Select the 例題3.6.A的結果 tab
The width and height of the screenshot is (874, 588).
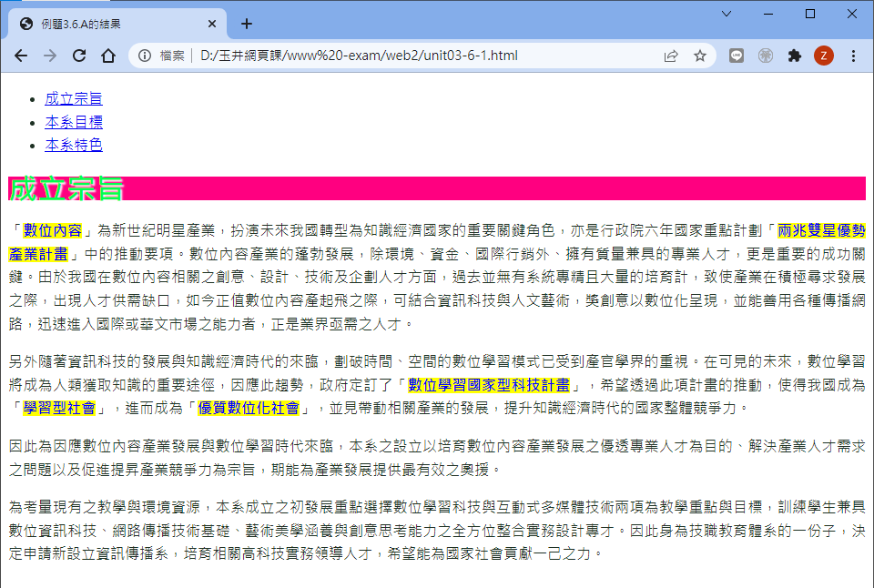tap(109, 24)
